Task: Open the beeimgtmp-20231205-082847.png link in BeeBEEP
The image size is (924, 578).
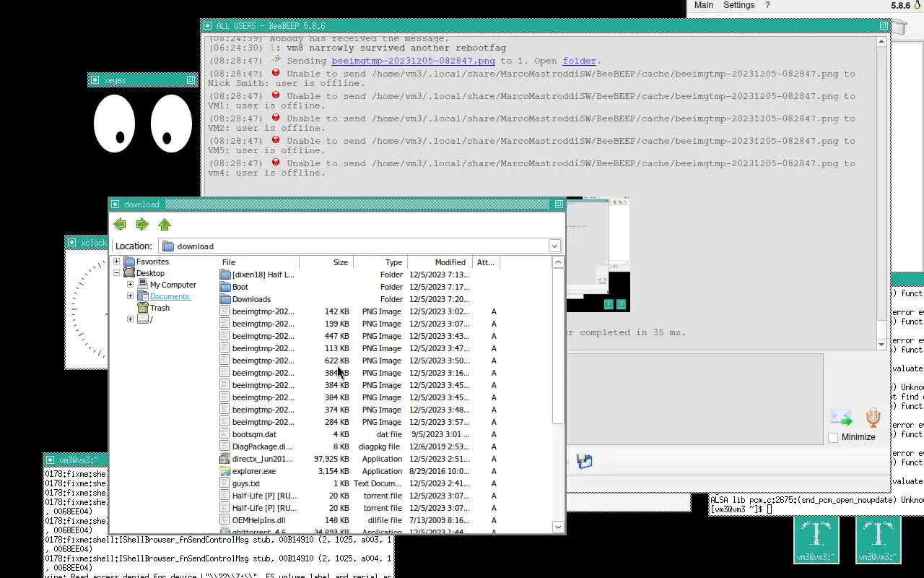Action: coord(413,61)
